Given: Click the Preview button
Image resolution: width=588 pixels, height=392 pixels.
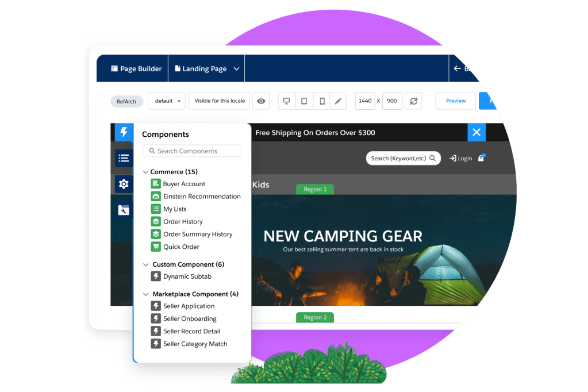Looking at the screenshot, I should (456, 101).
